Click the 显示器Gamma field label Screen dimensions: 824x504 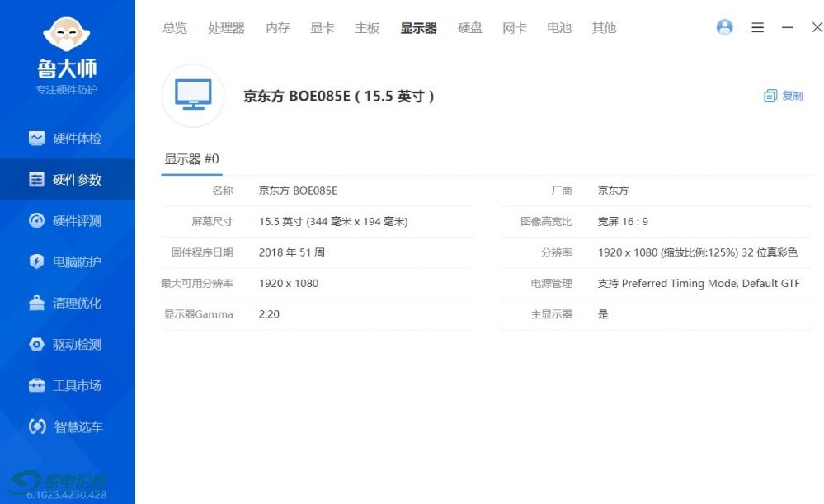pos(199,314)
